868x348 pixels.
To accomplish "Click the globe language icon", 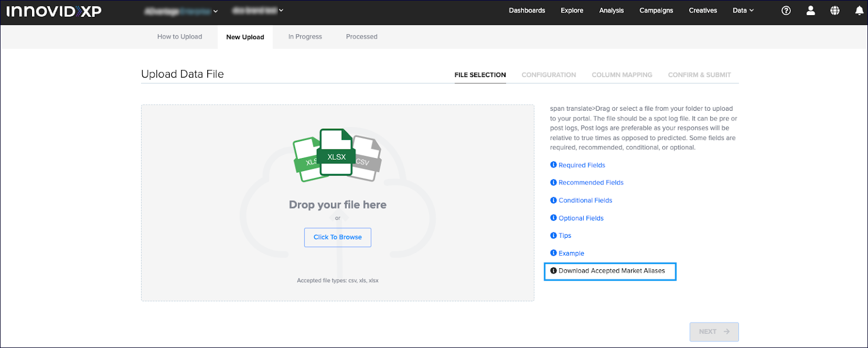I will [x=835, y=10].
